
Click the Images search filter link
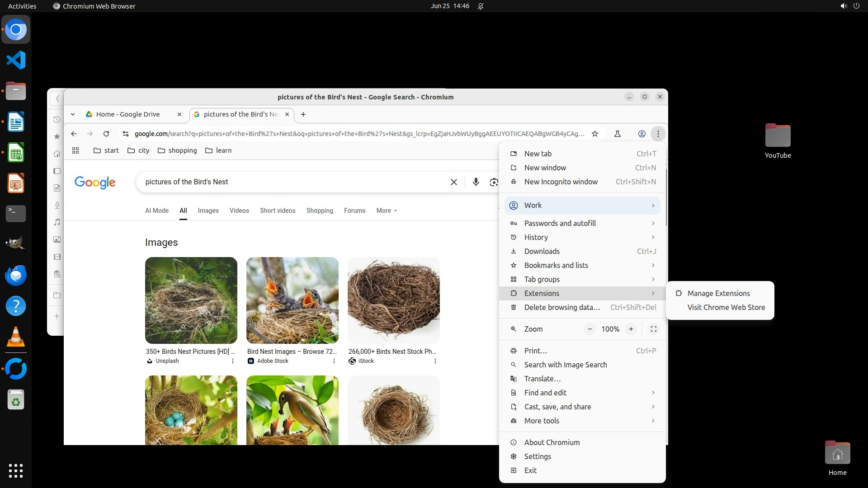[208, 211]
